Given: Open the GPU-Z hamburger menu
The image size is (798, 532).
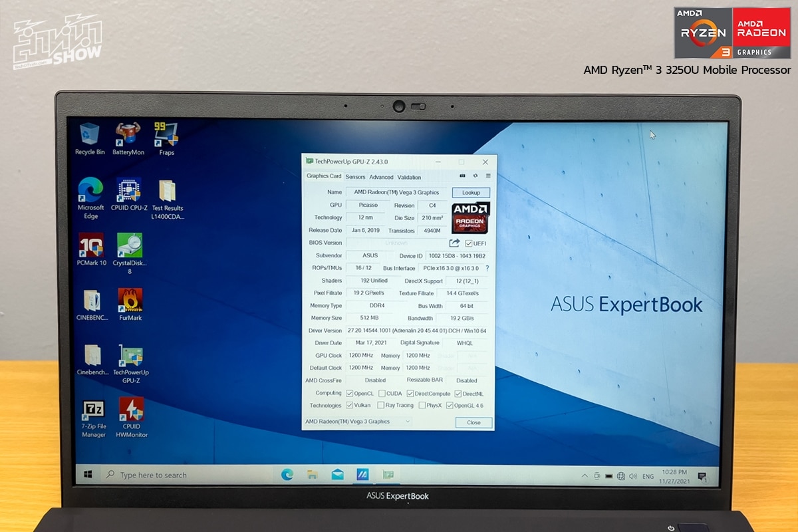Looking at the screenshot, I should coord(488,176).
